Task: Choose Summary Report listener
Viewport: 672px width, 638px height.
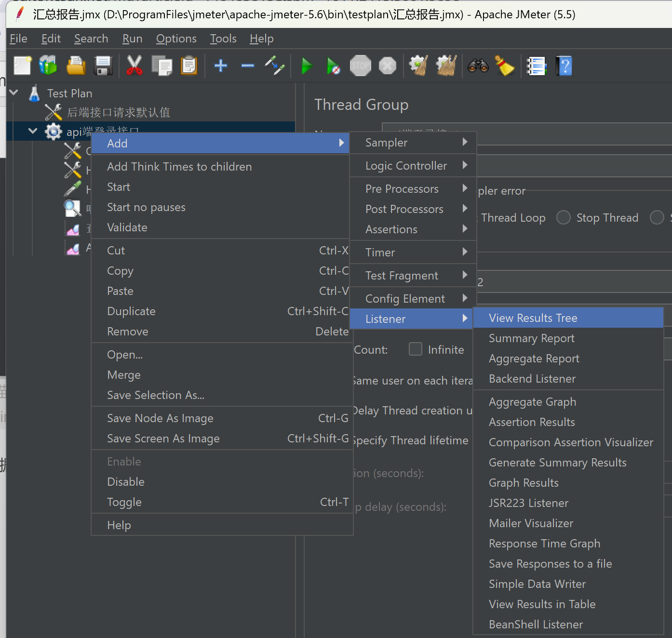Action: [x=568, y=338]
